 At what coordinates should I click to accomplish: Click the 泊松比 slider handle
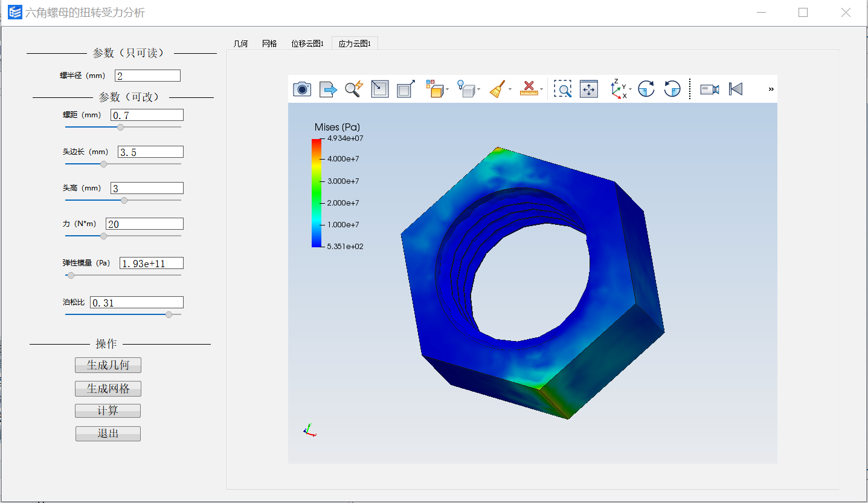(x=169, y=314)
